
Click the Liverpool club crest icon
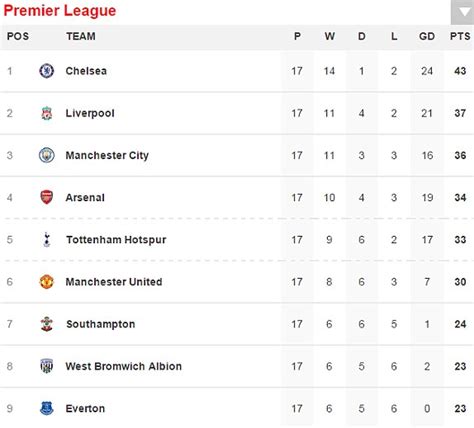(x=47, y=113)
